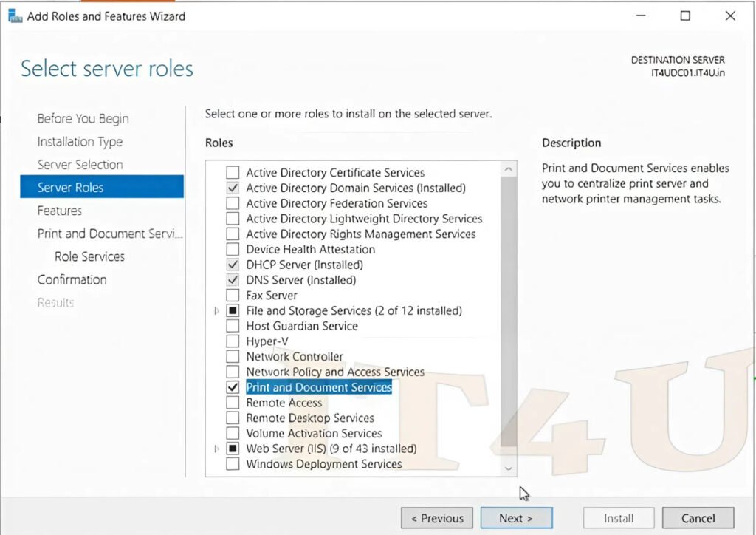Expand the Web Server (IIS) node
Screen dimensions: 756x535
216,449
